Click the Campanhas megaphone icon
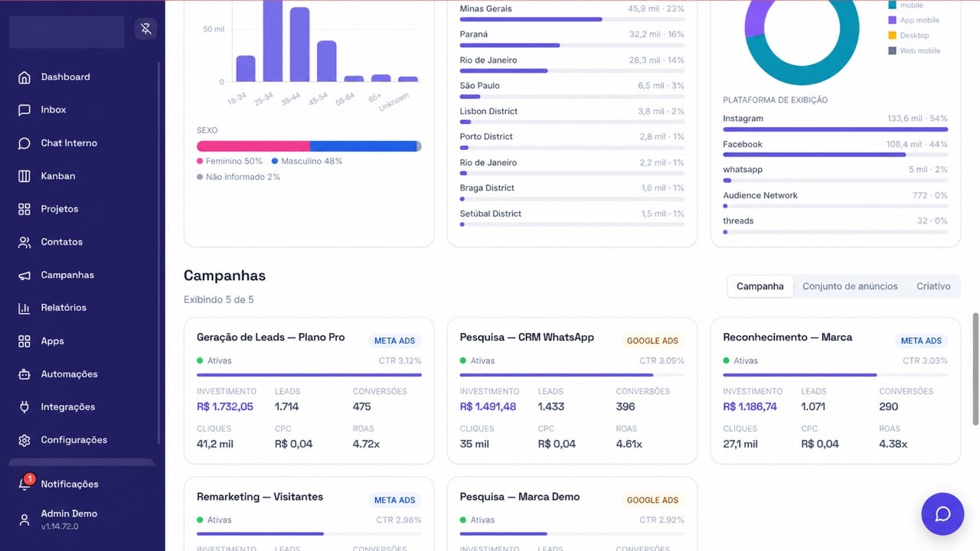 pyautogui.click(x=24, y=275)
